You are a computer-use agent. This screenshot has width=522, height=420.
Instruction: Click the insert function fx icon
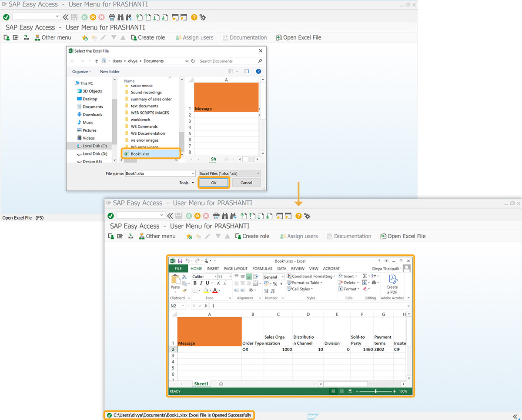click(205, 306)
